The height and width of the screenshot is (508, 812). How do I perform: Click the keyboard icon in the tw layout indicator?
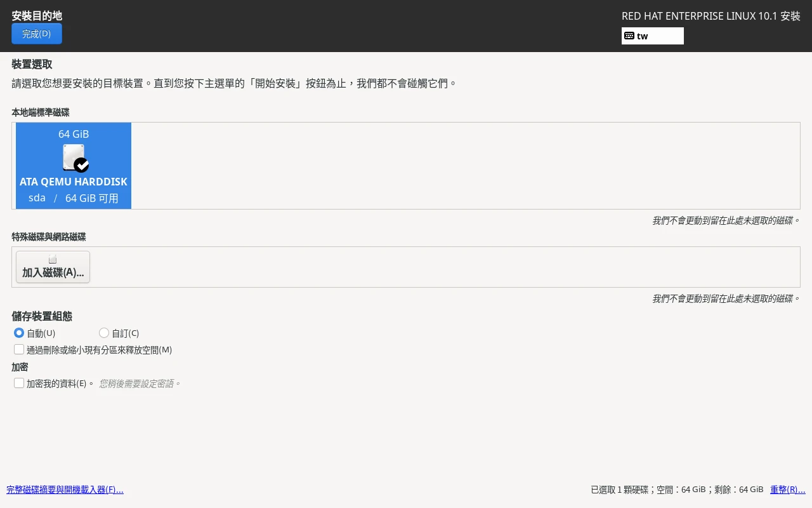[x=629, y=36]
